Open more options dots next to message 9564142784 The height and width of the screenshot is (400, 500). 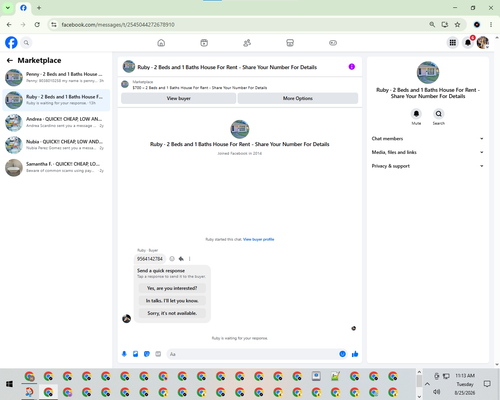point(190,259)
